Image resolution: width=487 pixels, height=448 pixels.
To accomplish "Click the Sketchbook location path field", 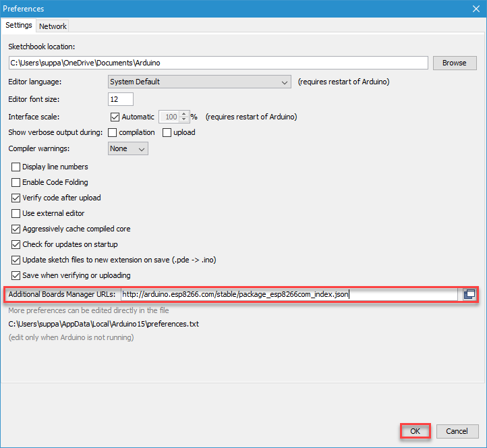I will (219, 63).
